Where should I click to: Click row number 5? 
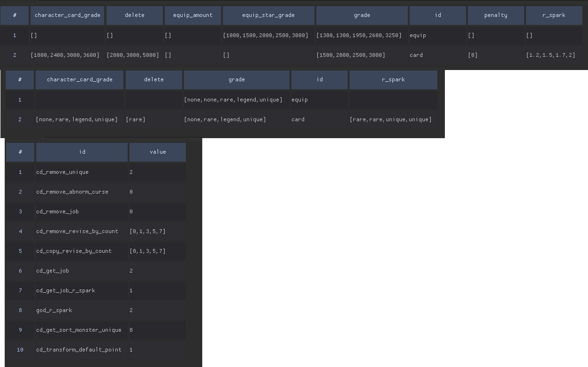click(20, 251)
